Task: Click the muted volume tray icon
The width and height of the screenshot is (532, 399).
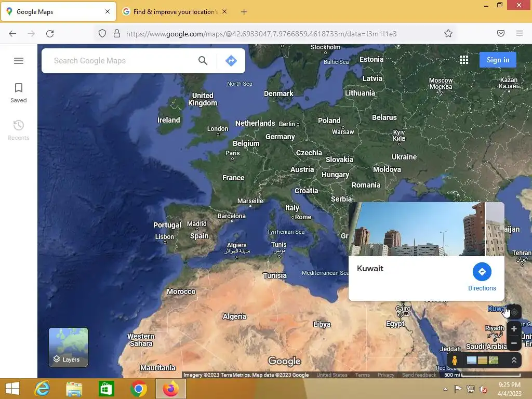Action: tap(483, 389)
